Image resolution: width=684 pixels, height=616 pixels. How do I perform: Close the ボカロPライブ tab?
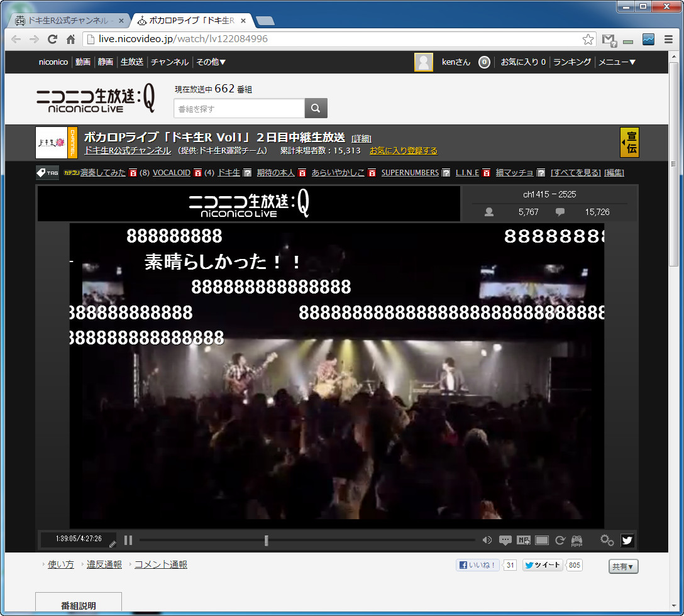(243, 21)
